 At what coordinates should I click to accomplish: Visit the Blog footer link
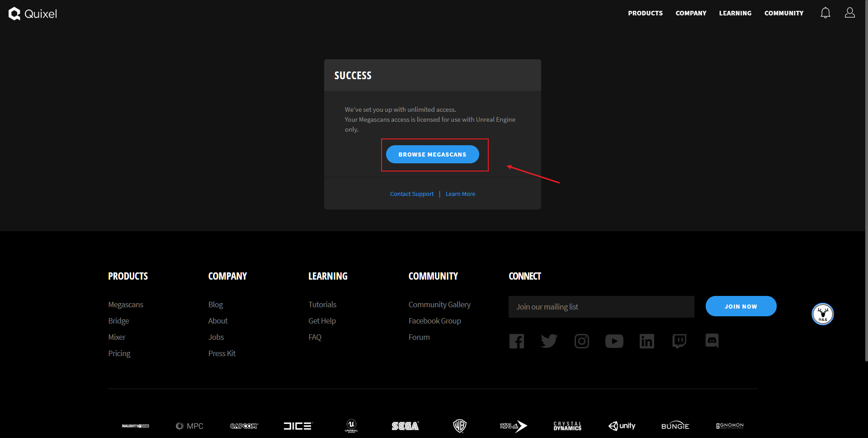click(216, 305)
